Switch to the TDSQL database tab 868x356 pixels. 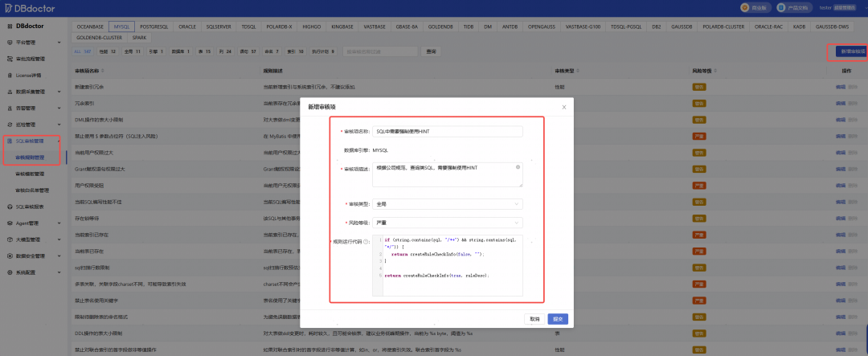(248, 26)
